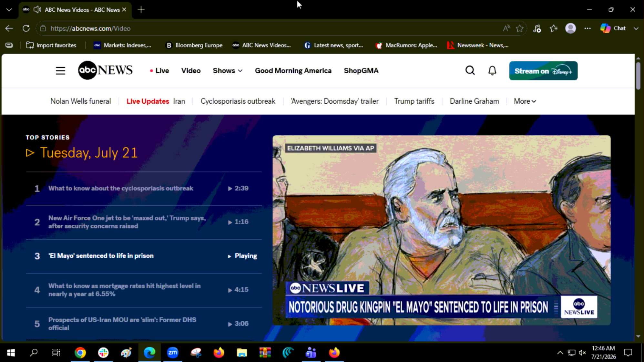
Task: Open Windows search on the taskbar
Action: (34, 353)
